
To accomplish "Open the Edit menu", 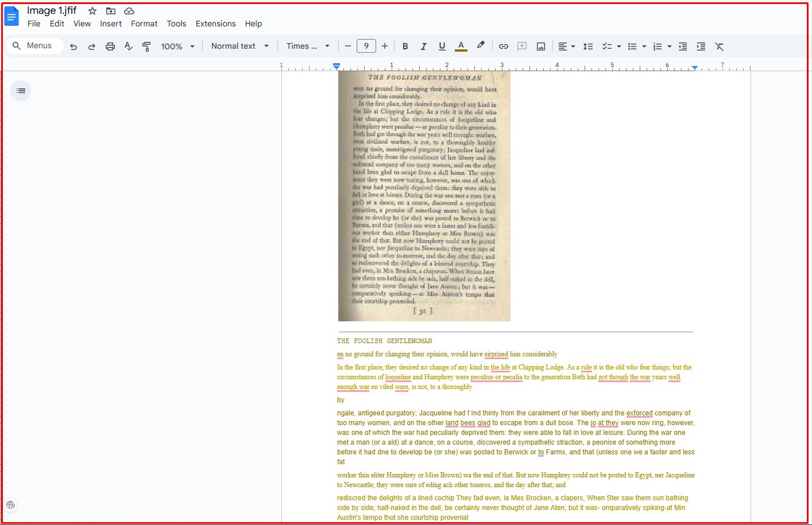I will 57,24.
